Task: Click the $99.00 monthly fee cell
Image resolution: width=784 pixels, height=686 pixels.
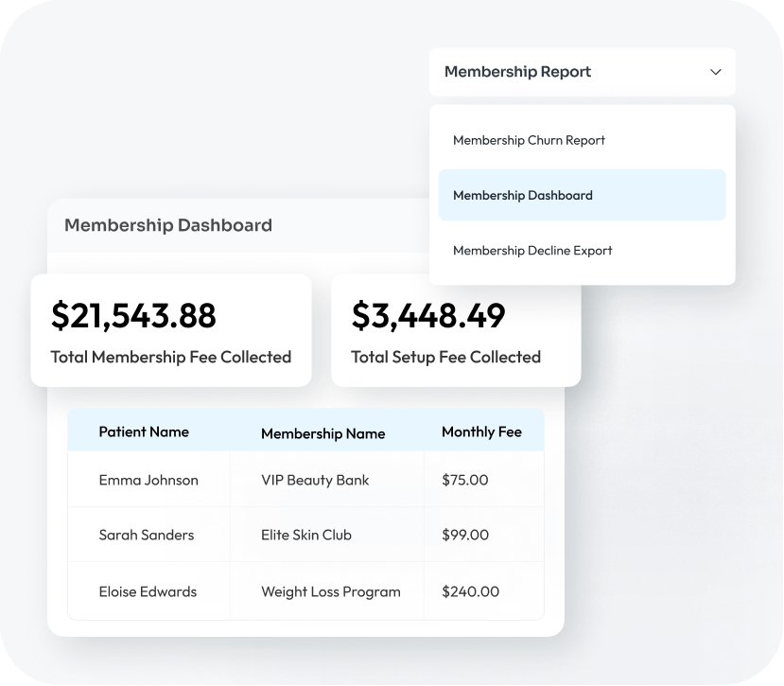Action: 465,535
